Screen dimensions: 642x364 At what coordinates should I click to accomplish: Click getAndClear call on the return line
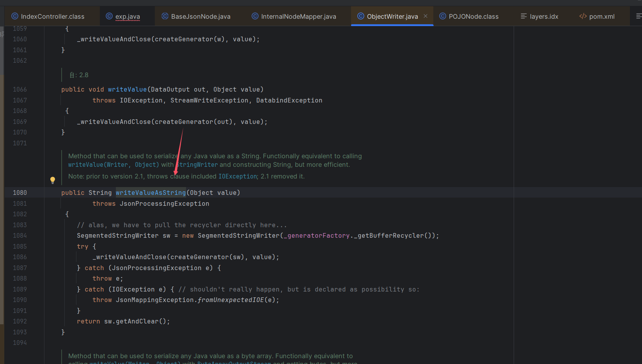tap(137, 321)
